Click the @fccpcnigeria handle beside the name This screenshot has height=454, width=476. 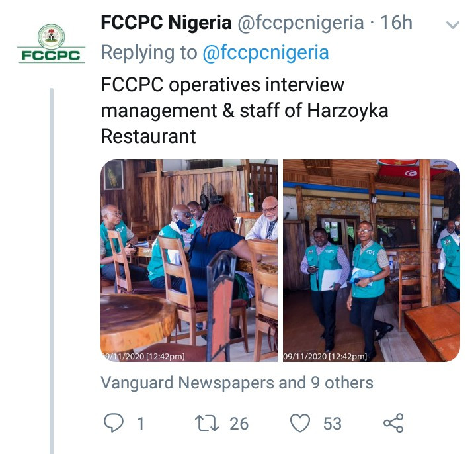click(300, 23)
